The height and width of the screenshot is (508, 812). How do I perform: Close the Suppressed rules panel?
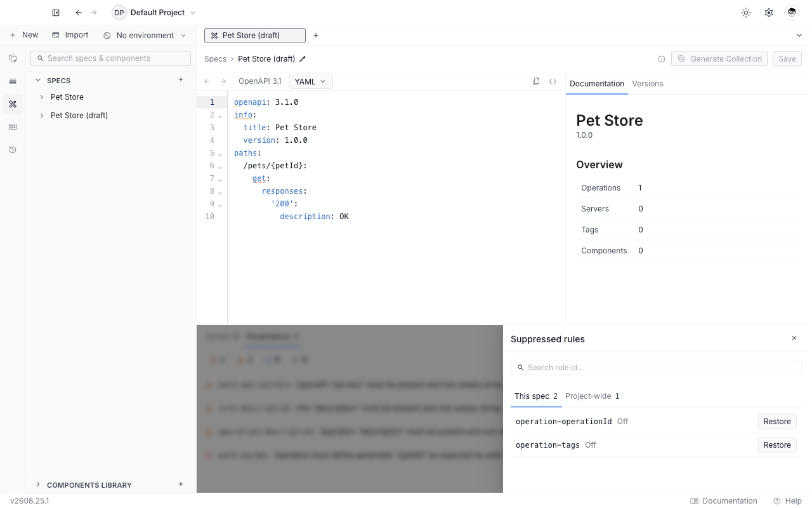pyautogui.click(x=794, y=338)
